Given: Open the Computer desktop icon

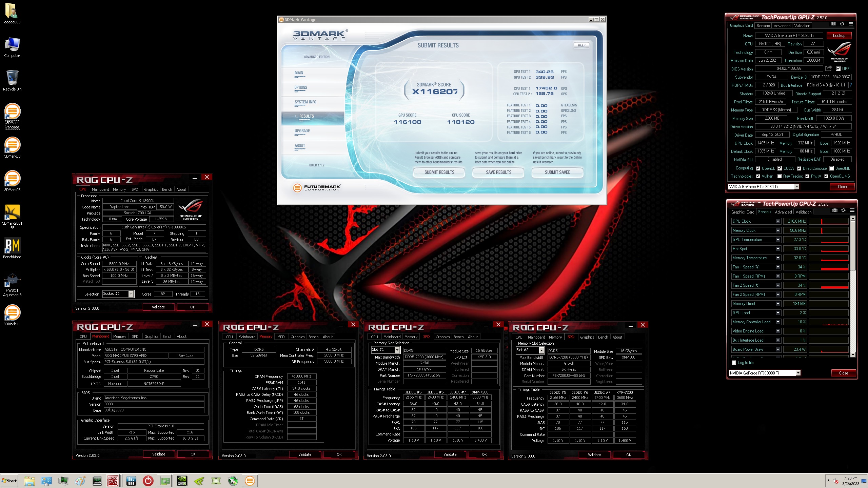Looking at the screenshot, I should click(12, 47).
